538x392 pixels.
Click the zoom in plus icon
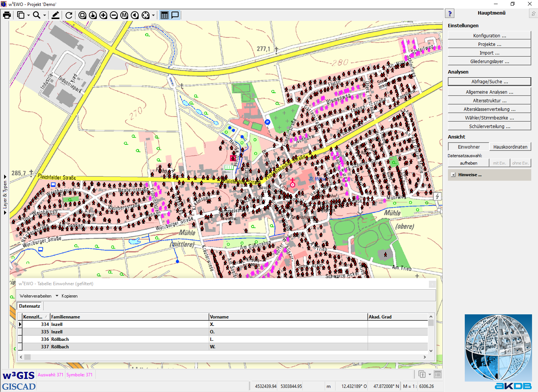click(103, 15)
